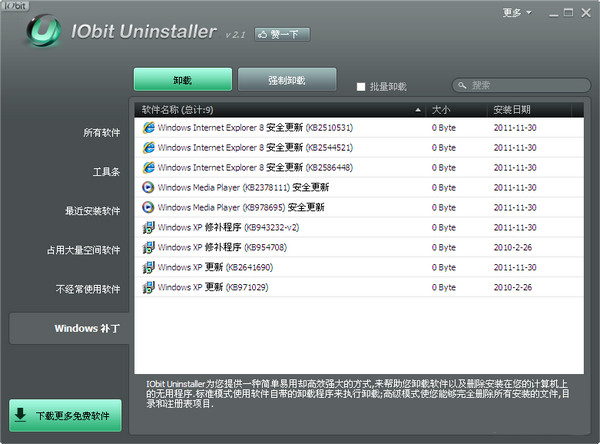Sort list by 软件名称 column header
The image size is (600, 444).
(x=280, y=109)
